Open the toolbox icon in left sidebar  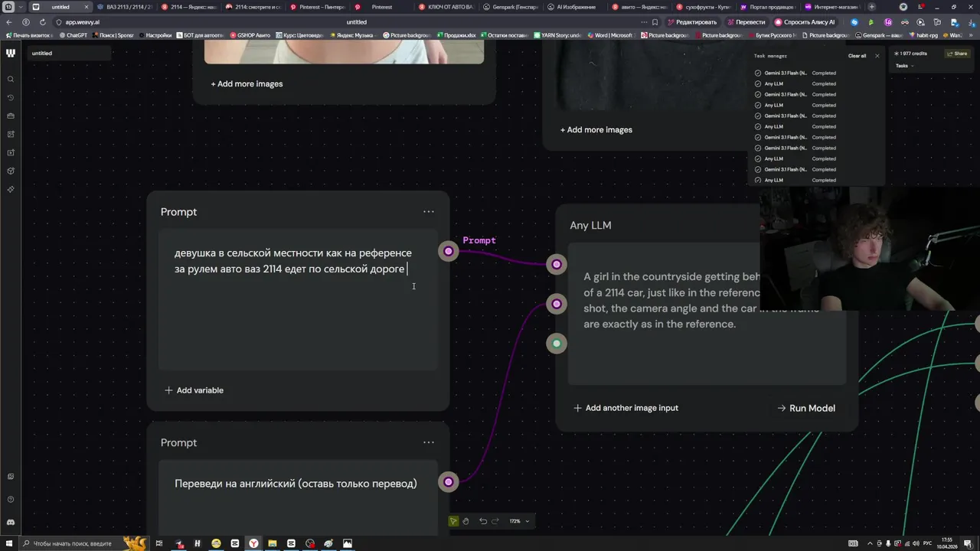tap(11, 116)
